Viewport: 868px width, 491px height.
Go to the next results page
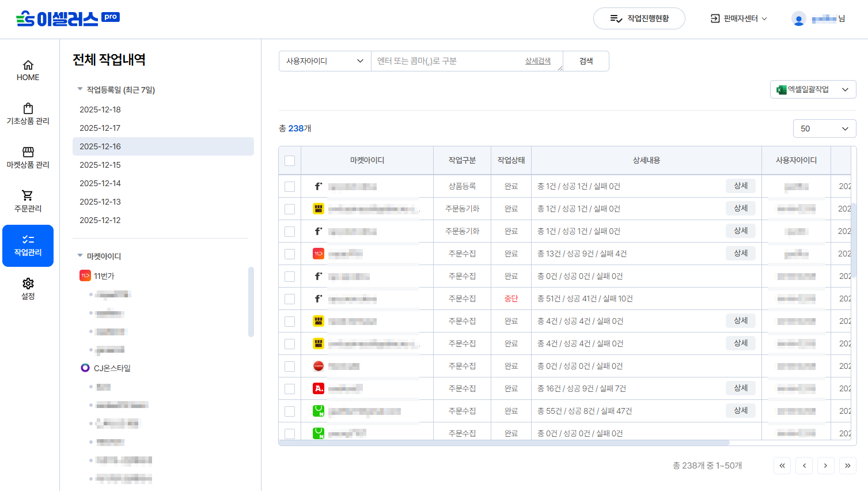click(826, 466)
